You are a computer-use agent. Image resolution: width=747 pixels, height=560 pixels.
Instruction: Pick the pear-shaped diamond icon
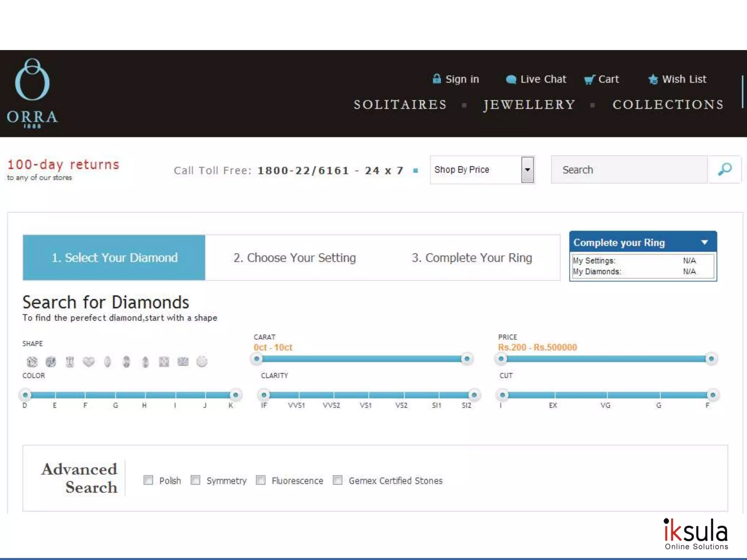click(145, 362)
